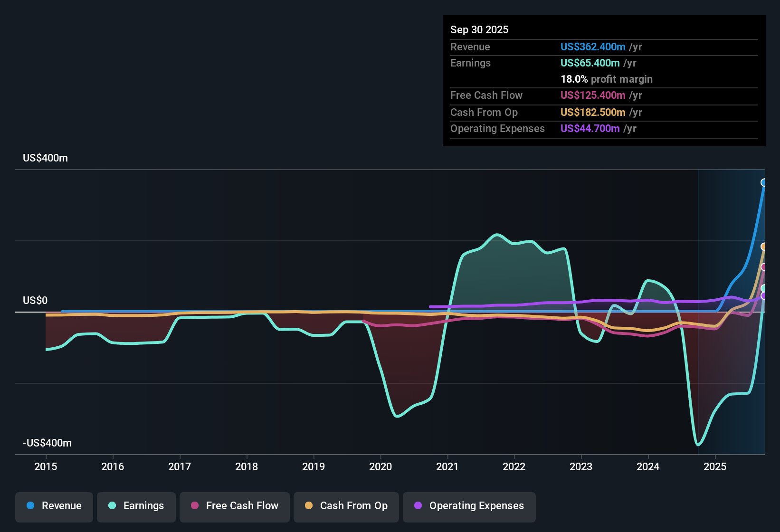Click the purple Operating Expenses endpoint marker
The width and height of the screenshot is (780, 532).
[764, 296]
